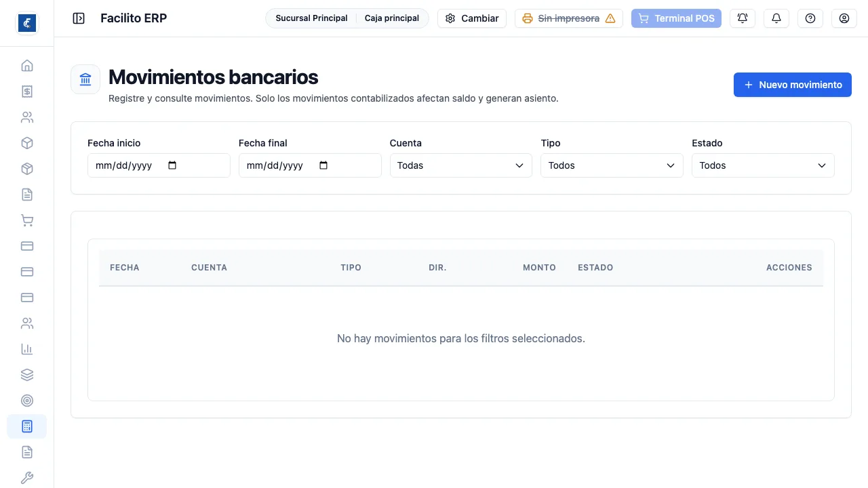The height and width of the screenshot is (488, 868).
Task: Click the bank building icon beside page title
Action: click(x=85, y=79)
